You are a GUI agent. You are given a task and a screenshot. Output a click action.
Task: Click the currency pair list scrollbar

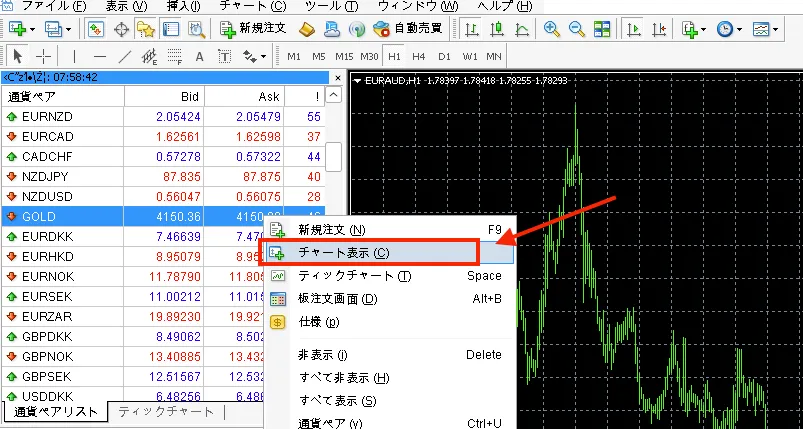(x=334, y=156)
